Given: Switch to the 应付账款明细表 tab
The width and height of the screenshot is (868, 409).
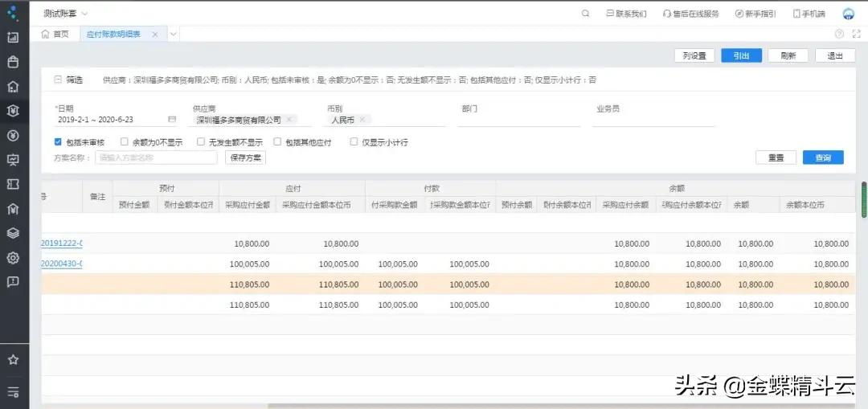Looking at the screenshot, I should pos(113,35).
